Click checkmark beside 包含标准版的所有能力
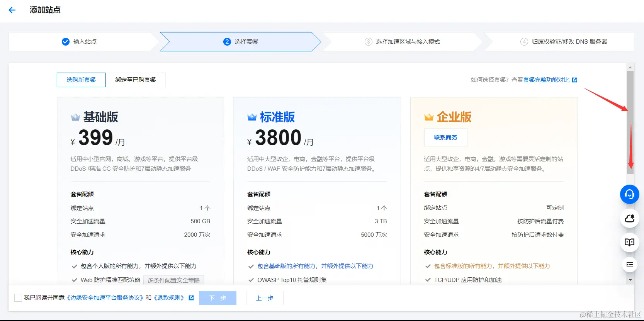 428,266
